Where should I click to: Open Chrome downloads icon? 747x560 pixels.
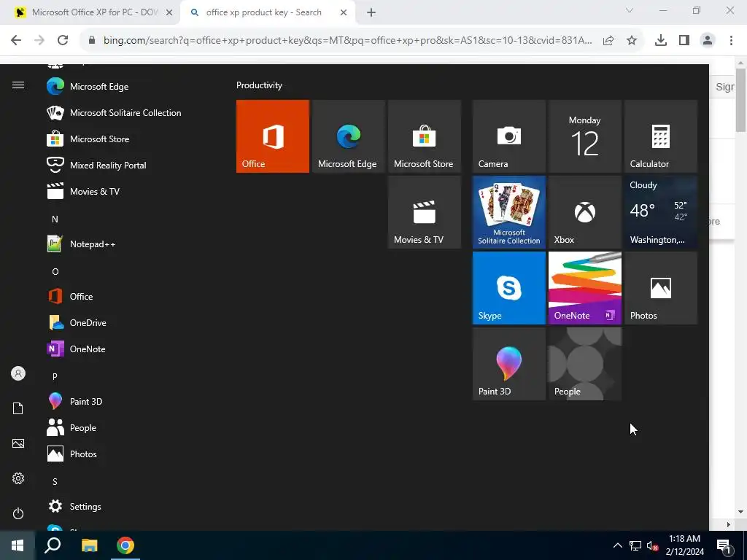pos(661,41)
